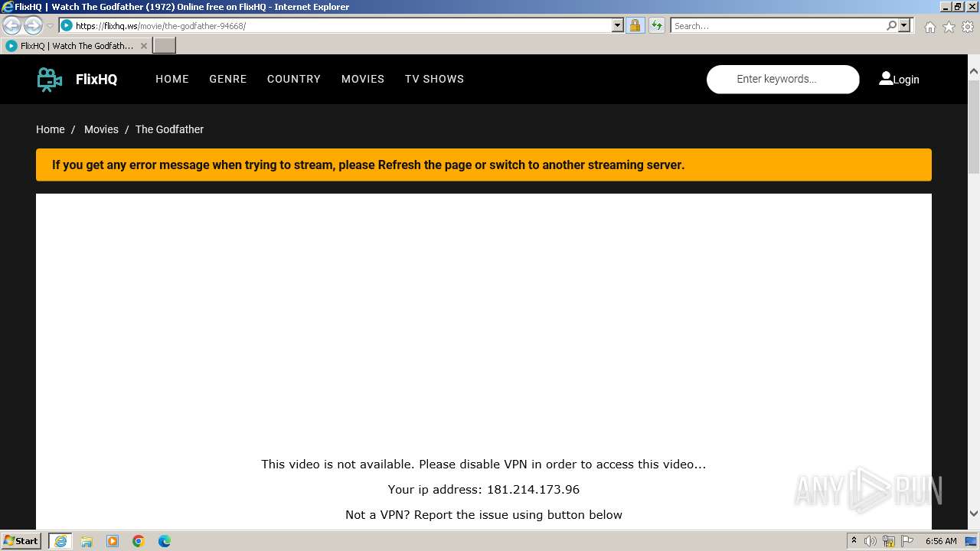Focus the Enter keywords search field

(783, 79)
